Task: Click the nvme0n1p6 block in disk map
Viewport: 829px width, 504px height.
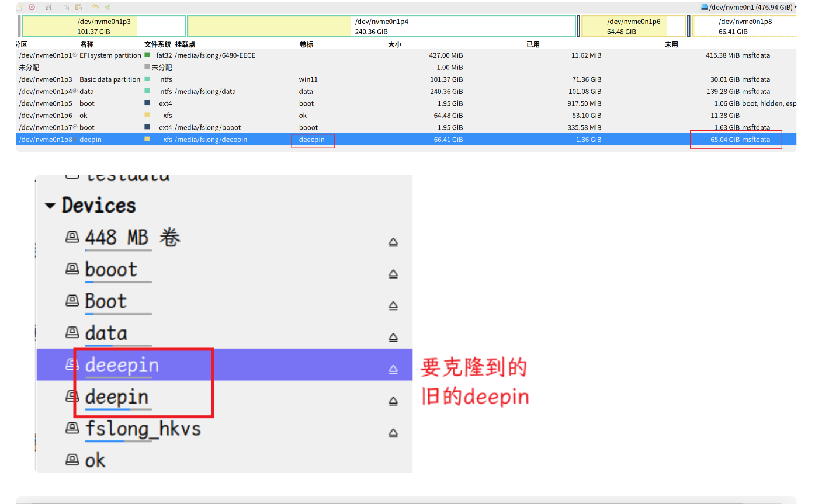Action: click(x=633, y=26)
